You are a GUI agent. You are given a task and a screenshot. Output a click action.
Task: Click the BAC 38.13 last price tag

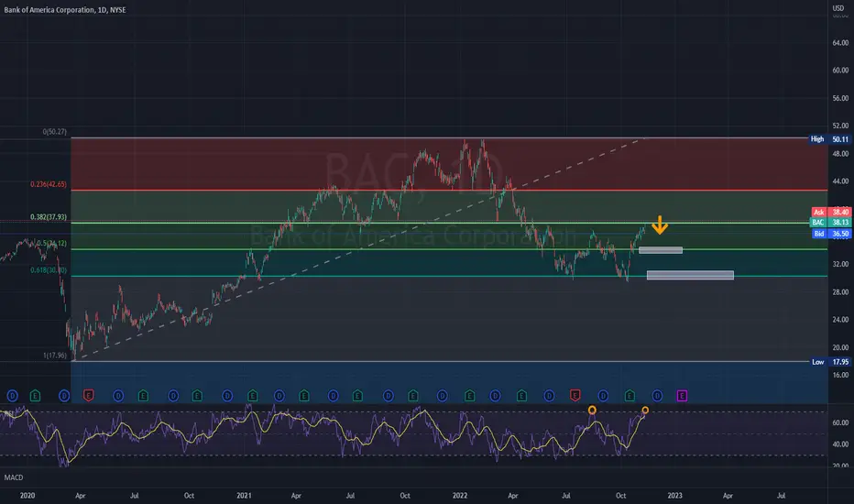(831, 223)
